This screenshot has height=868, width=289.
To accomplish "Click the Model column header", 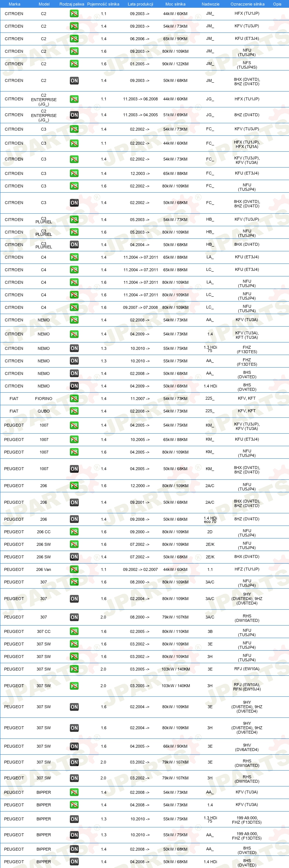I will (44, 4).
